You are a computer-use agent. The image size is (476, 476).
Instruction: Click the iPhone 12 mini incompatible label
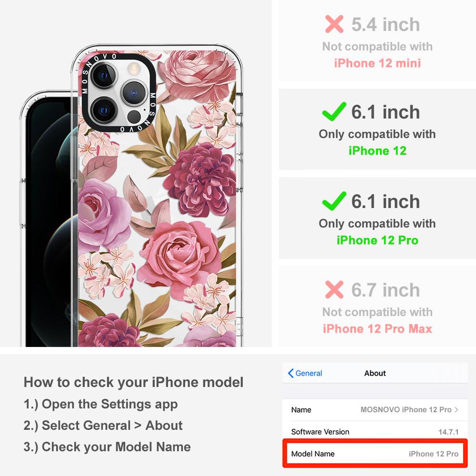[x=377, y=63]
